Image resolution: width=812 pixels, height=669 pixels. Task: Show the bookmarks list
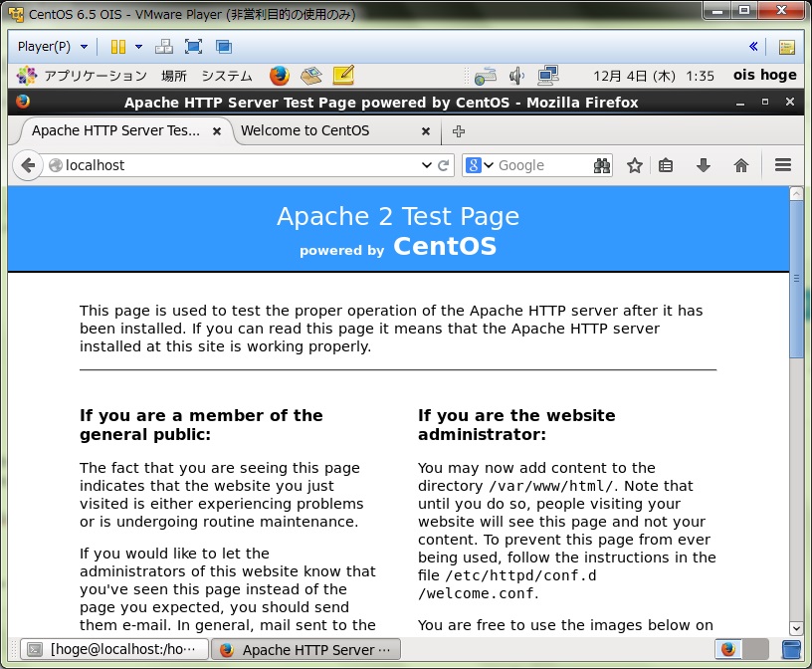point(666,165)
